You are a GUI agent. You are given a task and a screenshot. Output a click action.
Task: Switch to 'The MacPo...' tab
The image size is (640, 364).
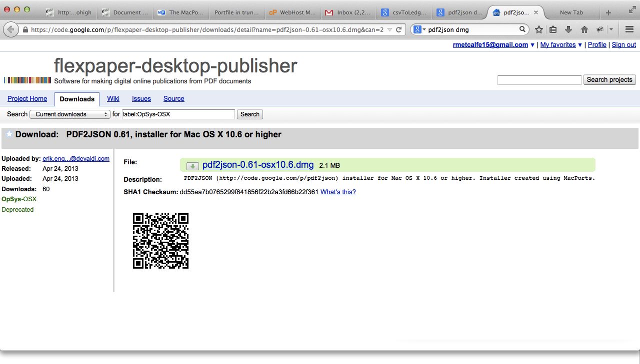pyautogui.click(x=180, y=12)
